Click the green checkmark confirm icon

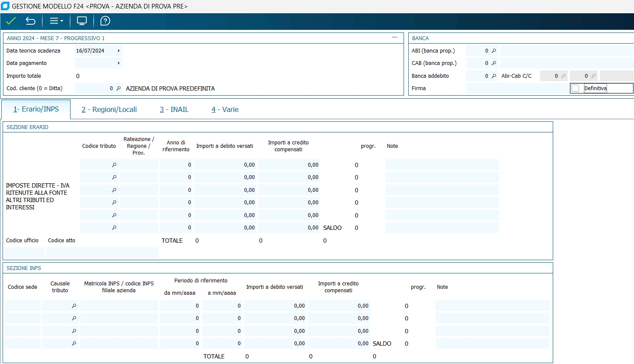click(11, 21)
